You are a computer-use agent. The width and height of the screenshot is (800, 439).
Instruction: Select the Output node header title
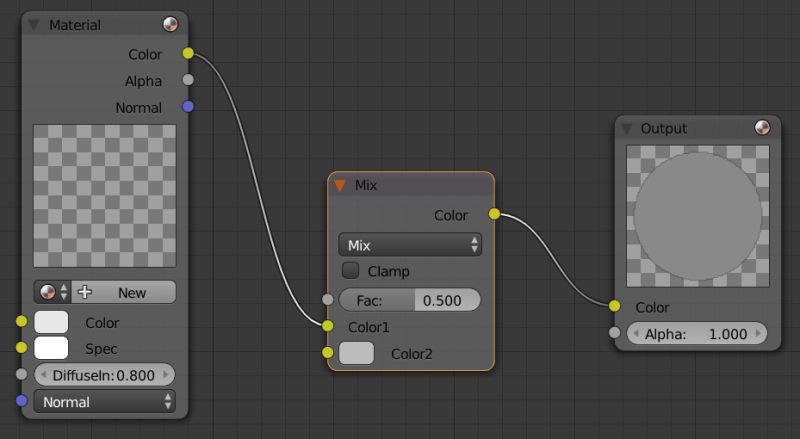pos(663,128)
